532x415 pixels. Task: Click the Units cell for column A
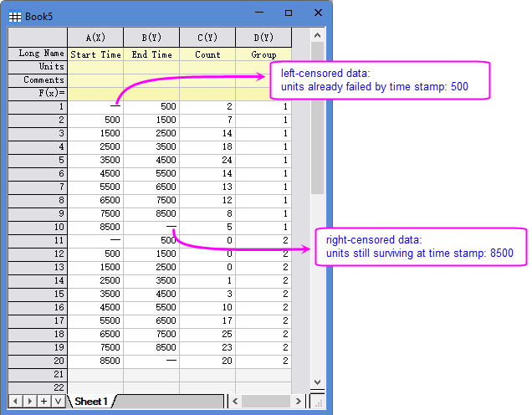[x=95, y=67]
